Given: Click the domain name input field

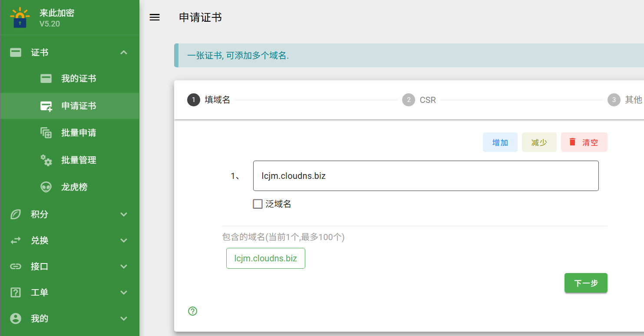Looking at the screenshot, I should [426, 176].
